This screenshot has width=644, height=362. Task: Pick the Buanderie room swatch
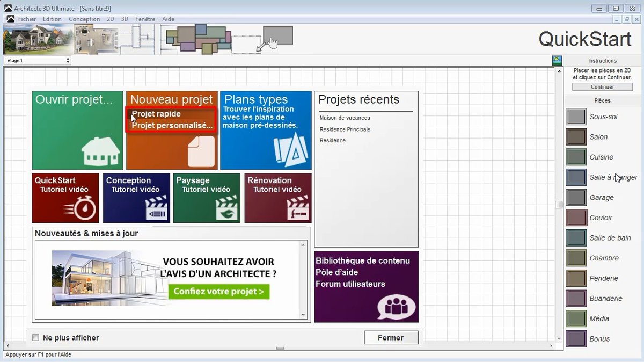(576, 298)
